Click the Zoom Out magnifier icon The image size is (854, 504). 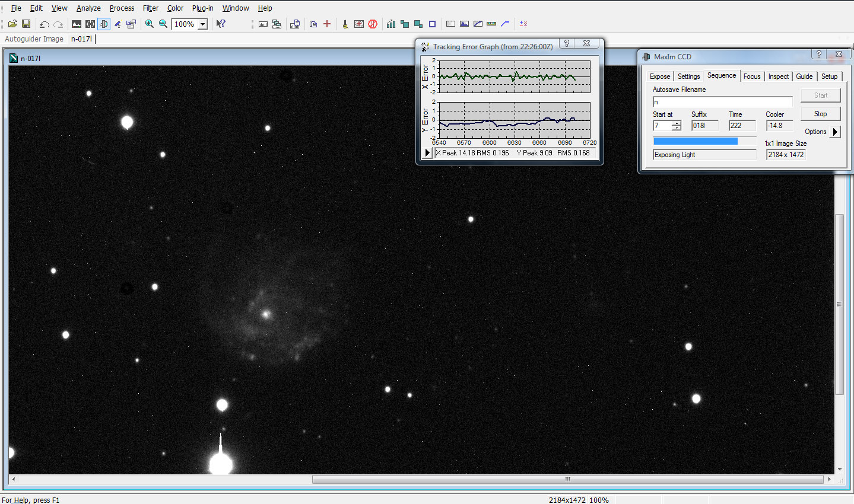pos(163,24)
